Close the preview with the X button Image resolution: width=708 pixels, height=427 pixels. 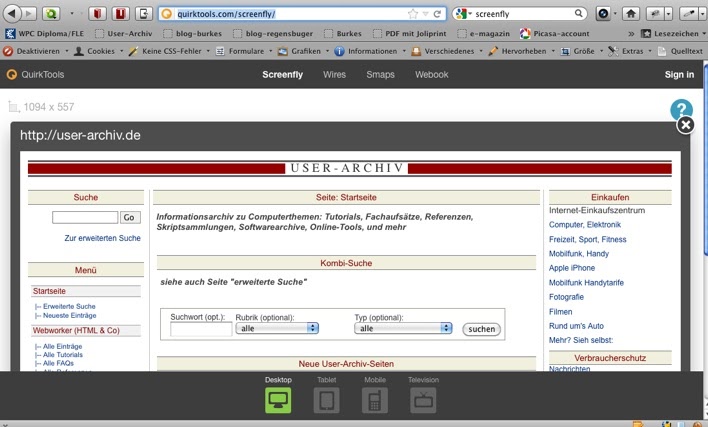(685, 125)
